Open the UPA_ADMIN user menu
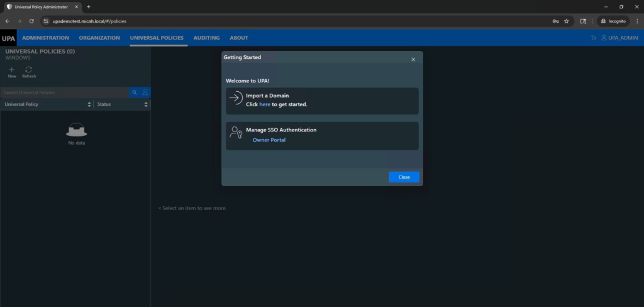644x307 pixels. 619,38
